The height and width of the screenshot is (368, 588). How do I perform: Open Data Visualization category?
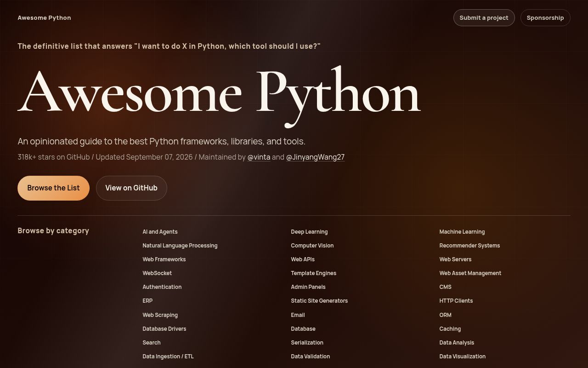[463, 356]
